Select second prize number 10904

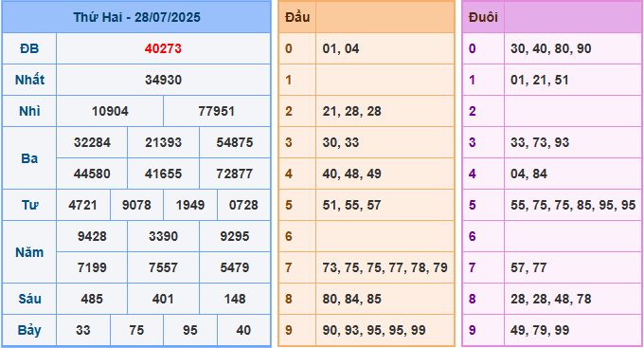click(x=110, y=111)
